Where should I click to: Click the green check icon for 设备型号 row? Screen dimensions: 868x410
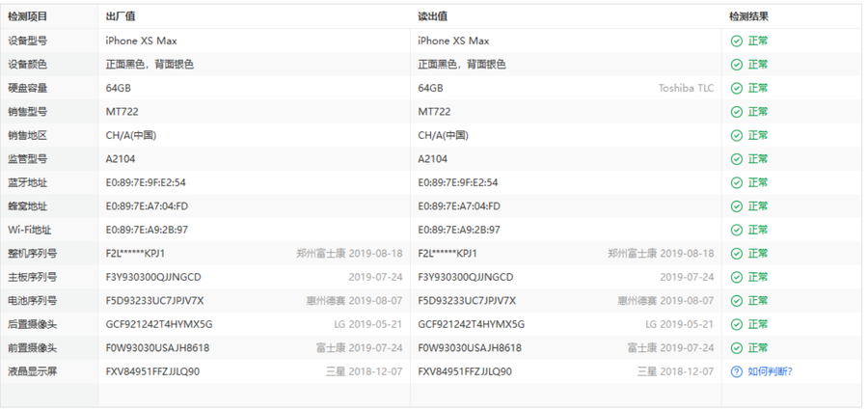pos(736,41)
